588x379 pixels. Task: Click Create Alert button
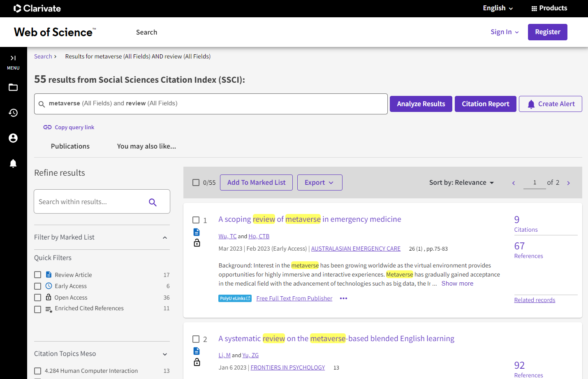click(551, 104)
